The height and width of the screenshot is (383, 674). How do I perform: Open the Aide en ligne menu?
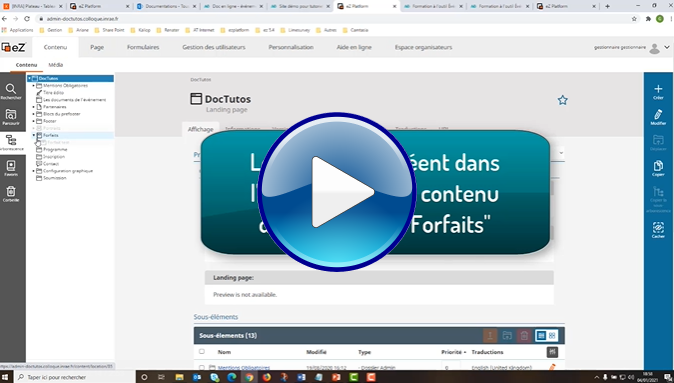354,47
